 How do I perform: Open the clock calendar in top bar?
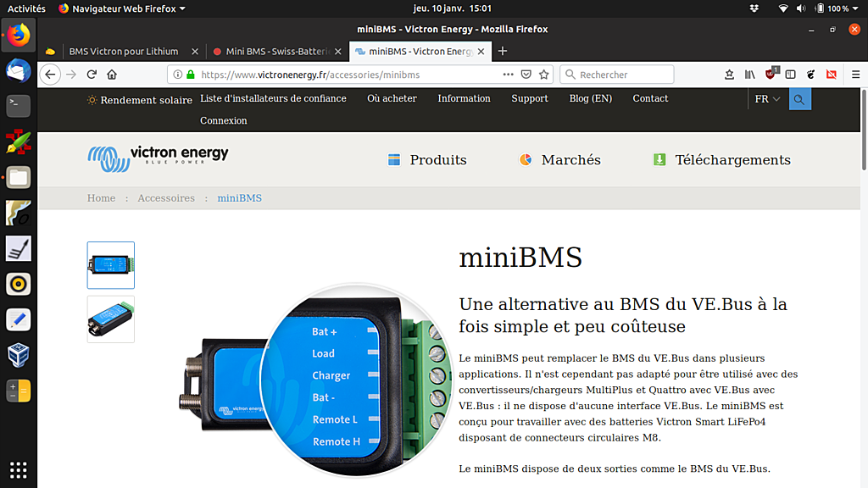(453, 8)
